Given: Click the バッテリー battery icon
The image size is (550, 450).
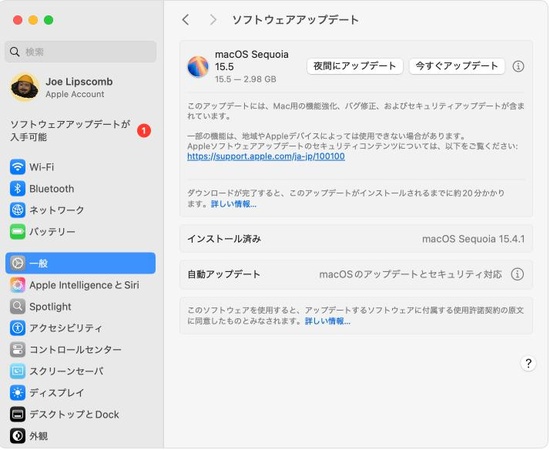Looking at the screenshot, I should [18, 231].
